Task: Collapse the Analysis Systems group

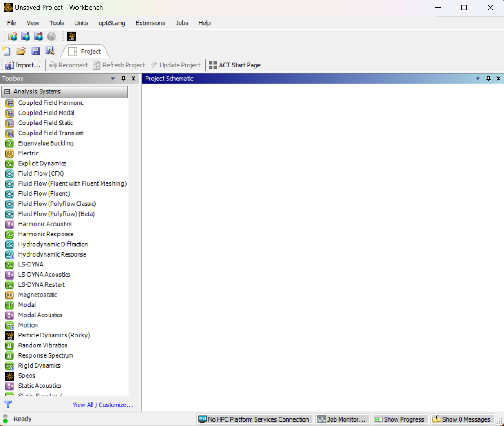Action: click(7, 92)
